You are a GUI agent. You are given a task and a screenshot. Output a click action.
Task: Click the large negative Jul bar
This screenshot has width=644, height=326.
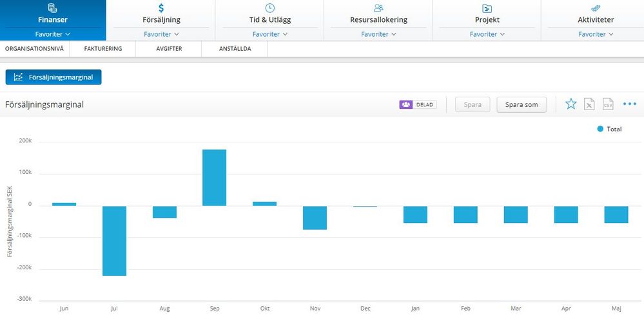114,240
